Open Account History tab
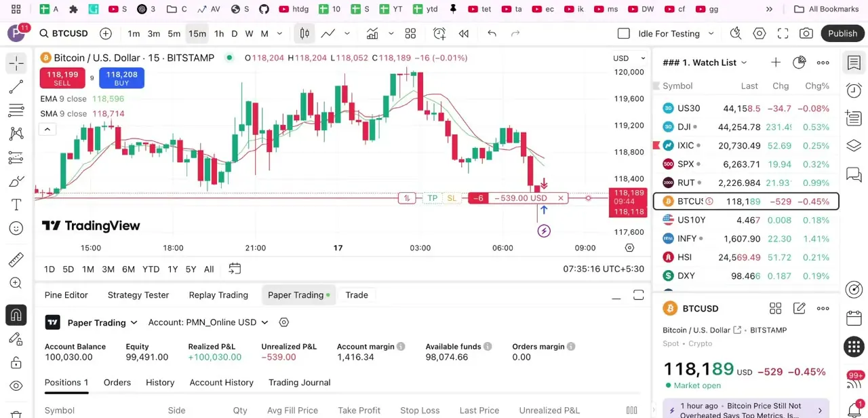This screenshot has height=418, width=868. (222, 382)
